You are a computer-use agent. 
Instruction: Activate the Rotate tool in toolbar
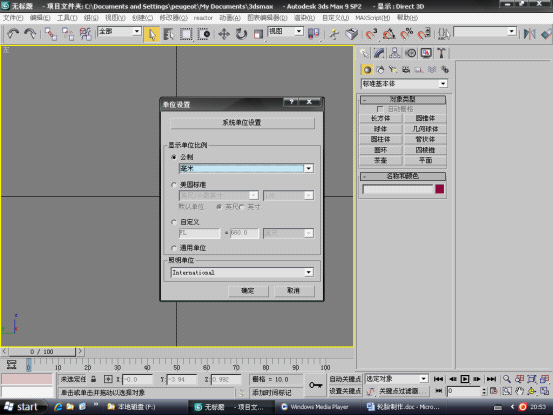click(241, 34)
